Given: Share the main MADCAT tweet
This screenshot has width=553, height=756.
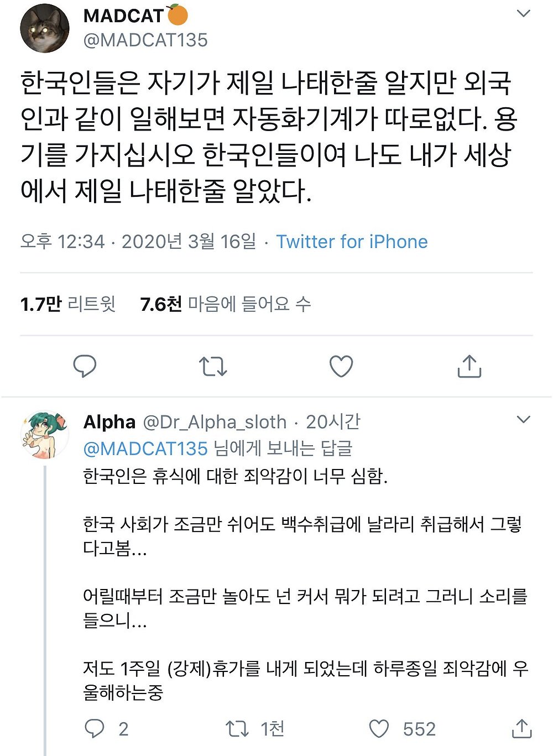Looking at the screenshot, I should (469, 366).
